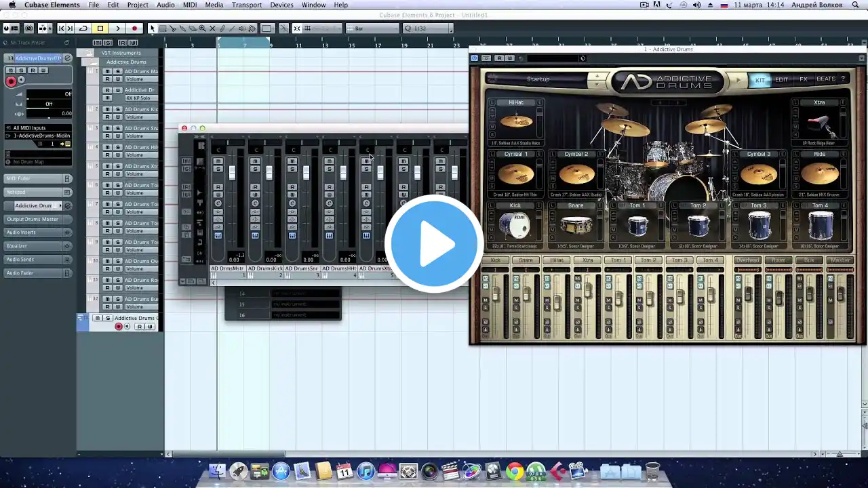This screenshot has width=868, height=488.
Task: Adjust the AD DrumsHHt mixer volume fader
Action: point(343,173)
